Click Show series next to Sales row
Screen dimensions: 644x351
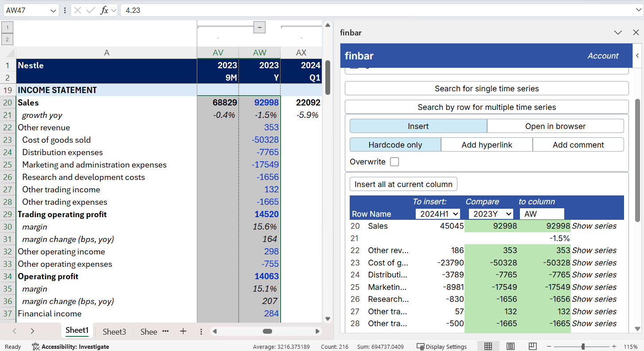594,226
